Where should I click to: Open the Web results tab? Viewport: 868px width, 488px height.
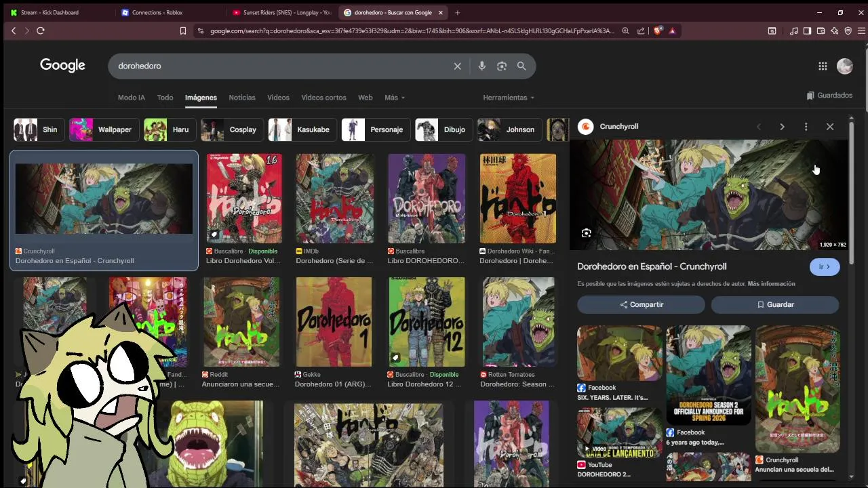[365, 98]
